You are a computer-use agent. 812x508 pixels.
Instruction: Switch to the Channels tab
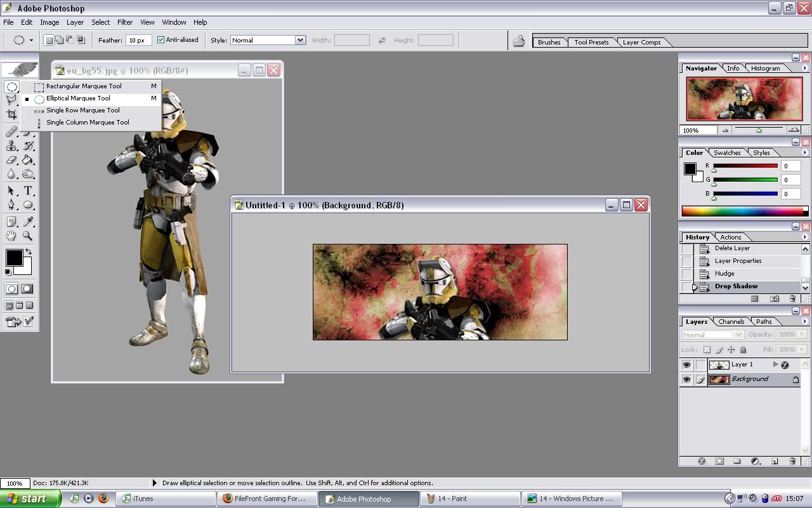click(731, 321)
